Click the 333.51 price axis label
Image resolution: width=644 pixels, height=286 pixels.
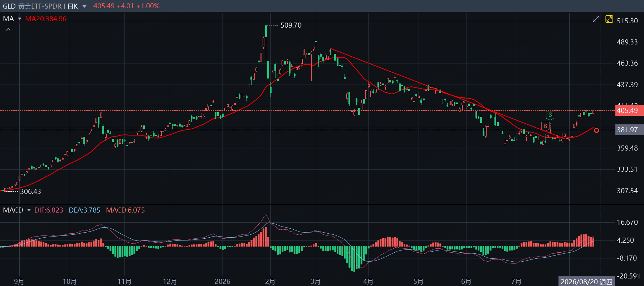[x=627, y=169]
